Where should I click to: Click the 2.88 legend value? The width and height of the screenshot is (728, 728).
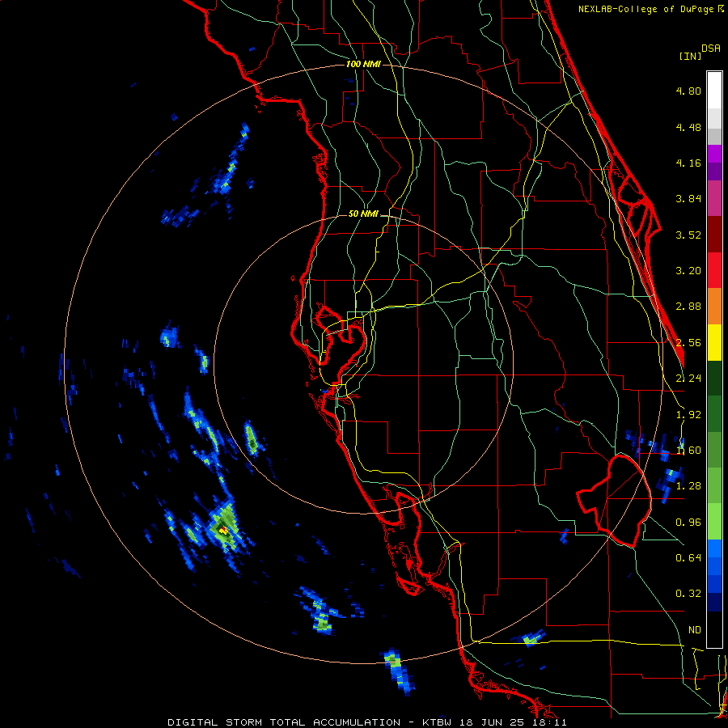click(688, 307)
